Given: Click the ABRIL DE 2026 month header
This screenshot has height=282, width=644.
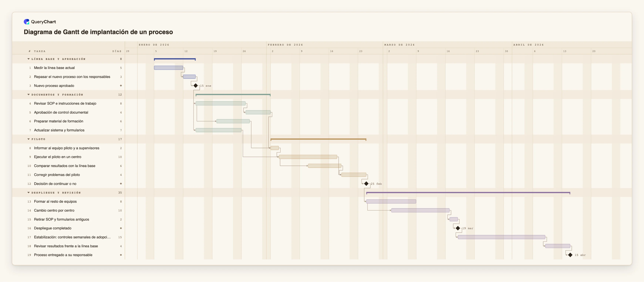Looking at the screenshot, I should point(529,45).
